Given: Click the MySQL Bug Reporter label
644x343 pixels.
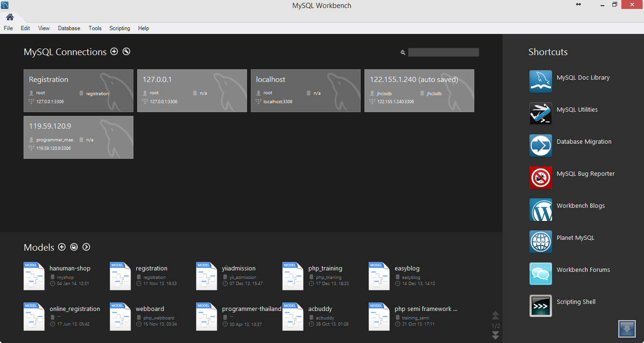Looking at the screenshot, I should click(x=586, y=174).
